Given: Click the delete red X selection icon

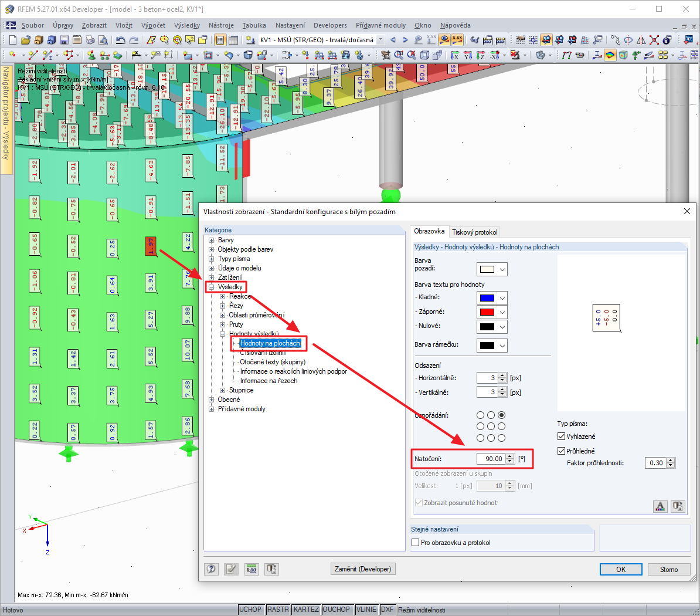Looking at the screenshot, I should tap(654, 40).
